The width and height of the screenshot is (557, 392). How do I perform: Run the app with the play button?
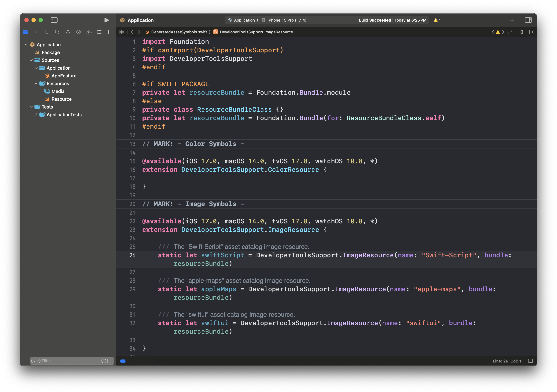(106, 20)
